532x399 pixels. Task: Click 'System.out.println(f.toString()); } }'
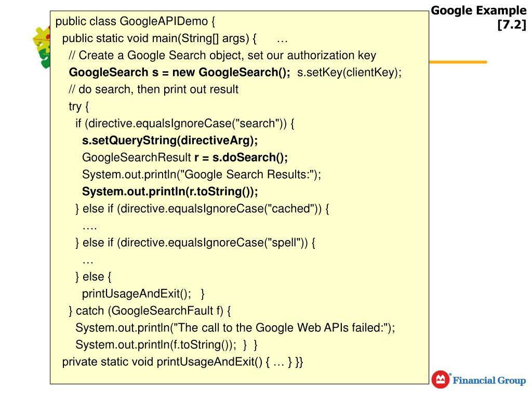[167, 345]
